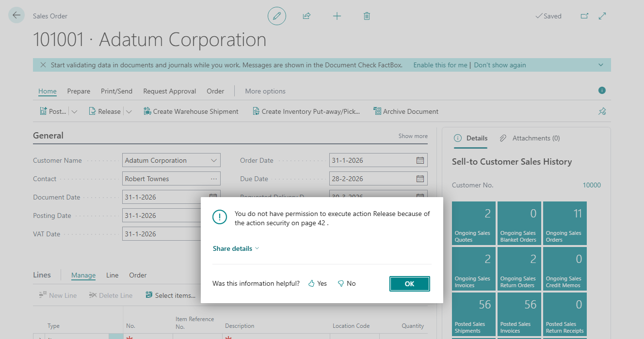The width and height of the screenshot is (644, 339).
Task: Expand page to full screen icon
Action: point(602,16)
